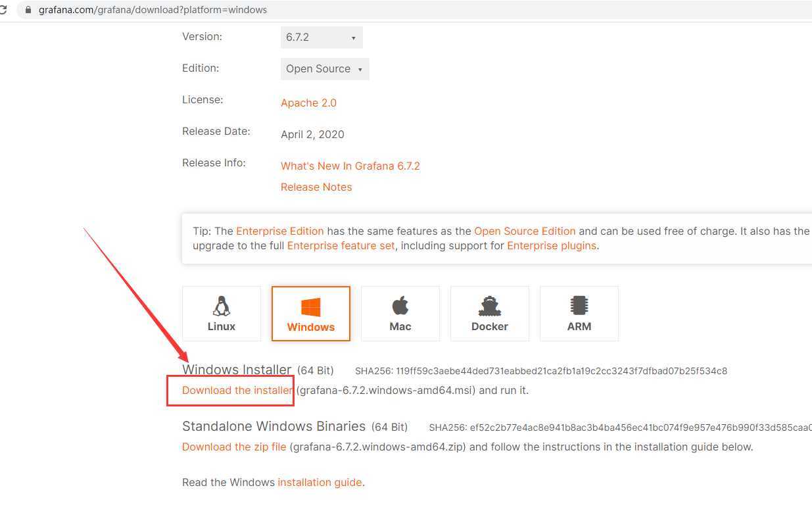Open What's New In Grafana 6.7.2

point(350,166)
